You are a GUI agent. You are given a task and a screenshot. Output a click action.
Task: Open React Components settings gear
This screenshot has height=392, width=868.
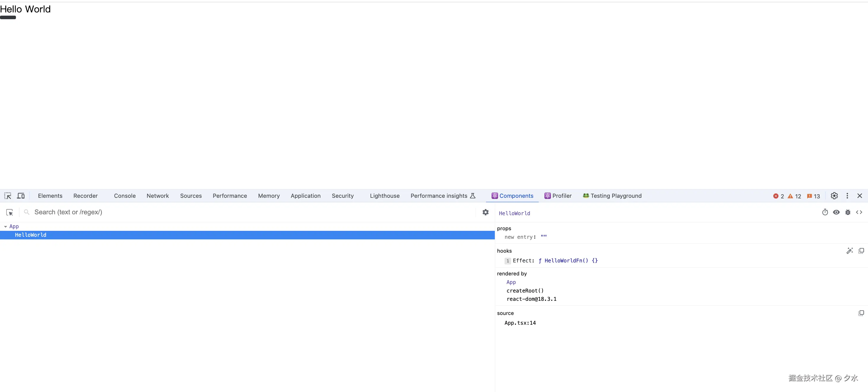coord(485,212)
